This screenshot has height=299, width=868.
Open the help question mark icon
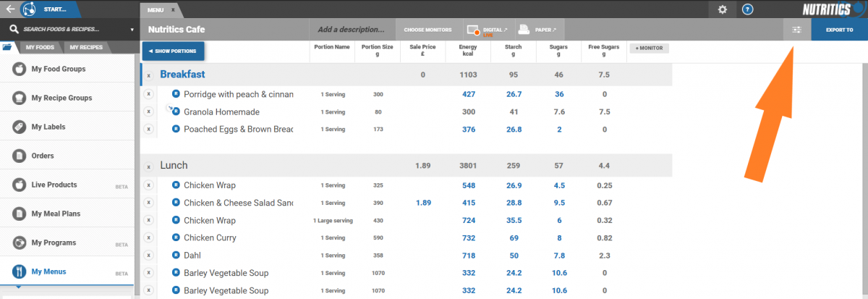[x=748, y=9]
